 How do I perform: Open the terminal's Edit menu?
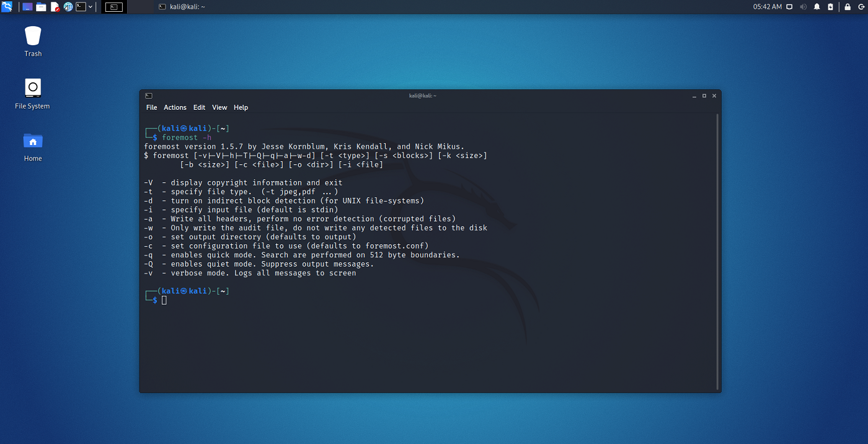click(199, 107)
